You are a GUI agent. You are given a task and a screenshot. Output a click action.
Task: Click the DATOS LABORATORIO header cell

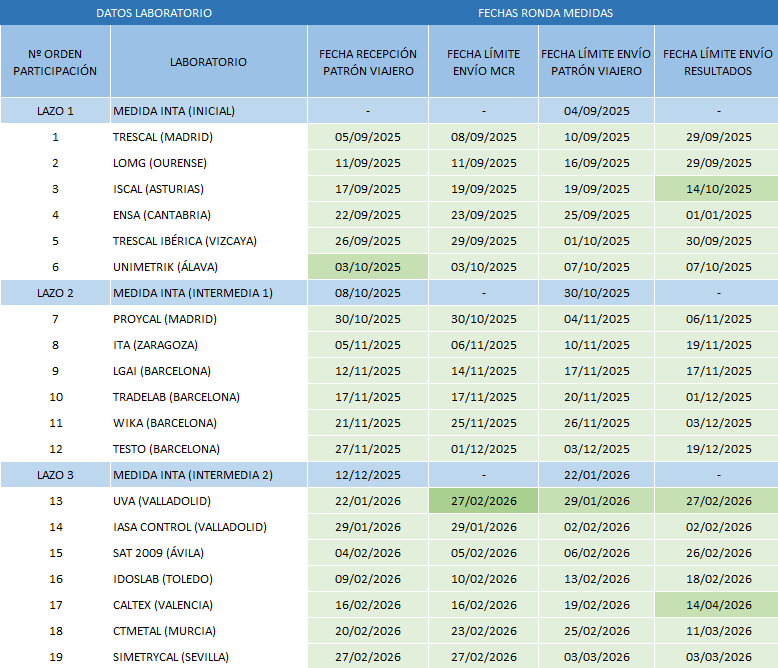[x=153, y=13]
